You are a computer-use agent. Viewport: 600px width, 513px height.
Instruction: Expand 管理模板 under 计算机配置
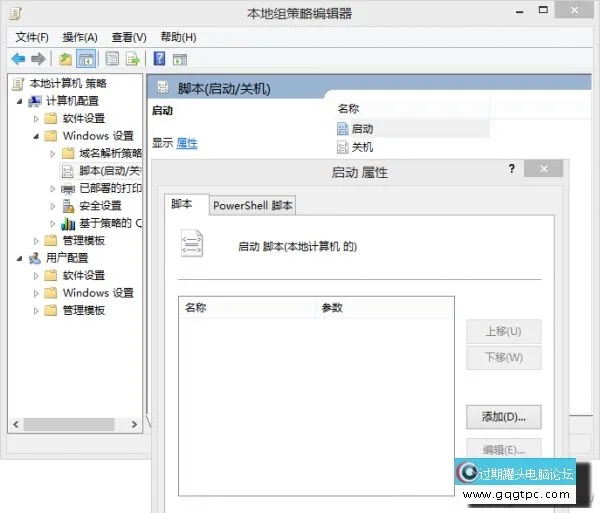click(36, 241)
